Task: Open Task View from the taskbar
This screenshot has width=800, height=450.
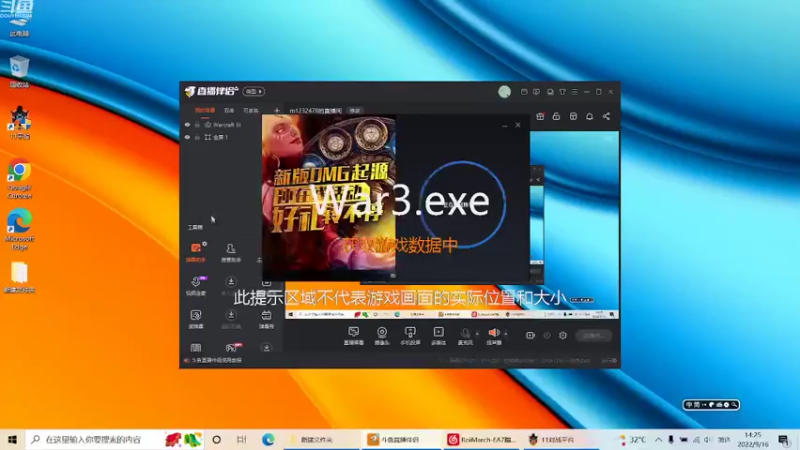Action: tap(242, 440)
